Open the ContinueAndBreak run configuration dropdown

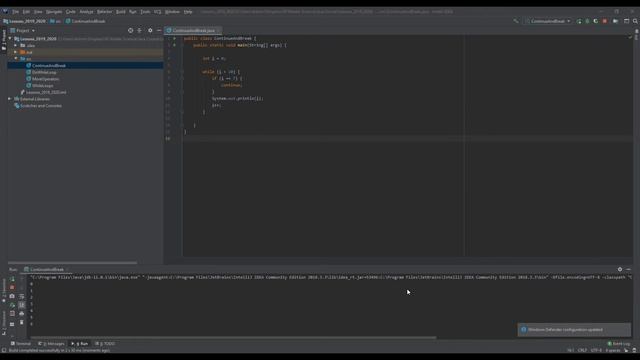click(548, 21)
